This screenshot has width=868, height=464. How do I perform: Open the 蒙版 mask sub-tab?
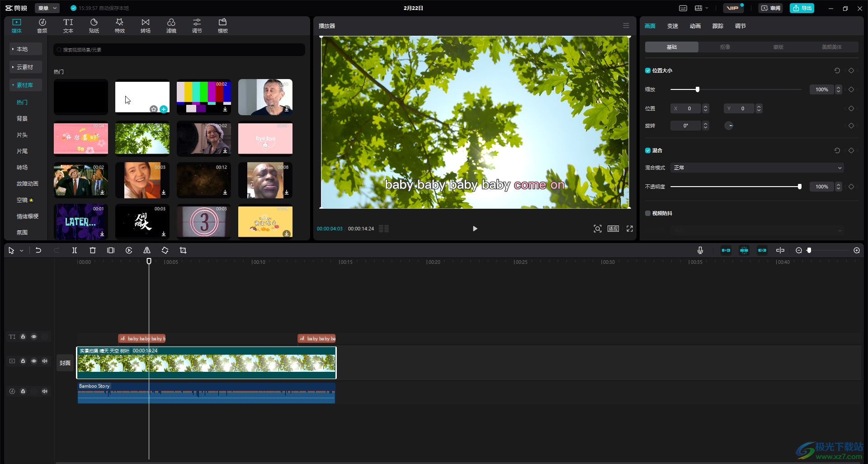click(x=778, y=47)
